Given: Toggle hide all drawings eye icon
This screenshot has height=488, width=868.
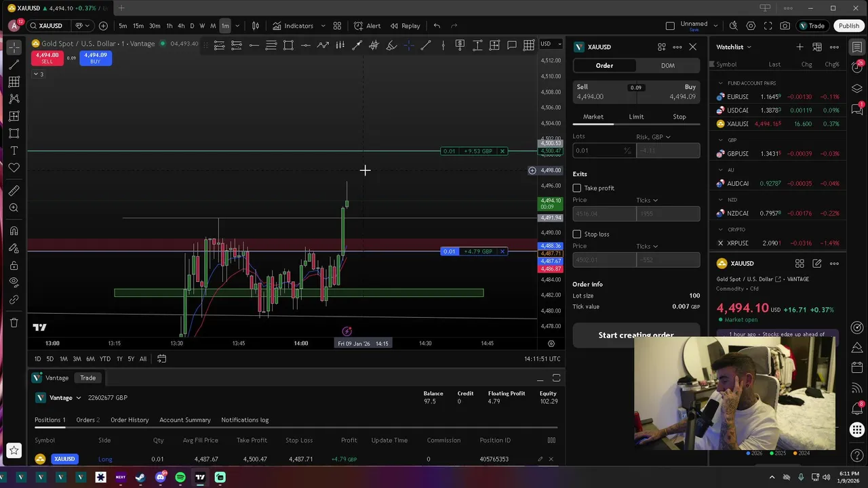Looking at the screenshot, I should tap(14, 282).
